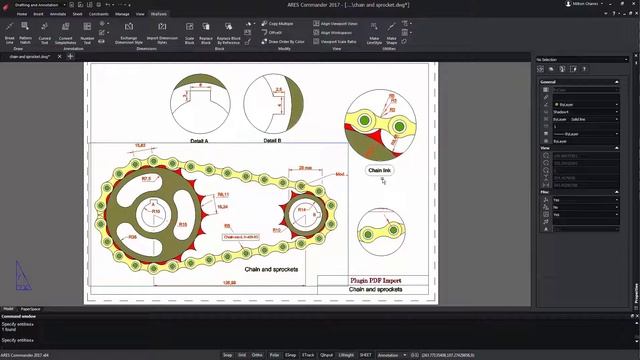Toggle Snap in the status bar

(227, 355)
